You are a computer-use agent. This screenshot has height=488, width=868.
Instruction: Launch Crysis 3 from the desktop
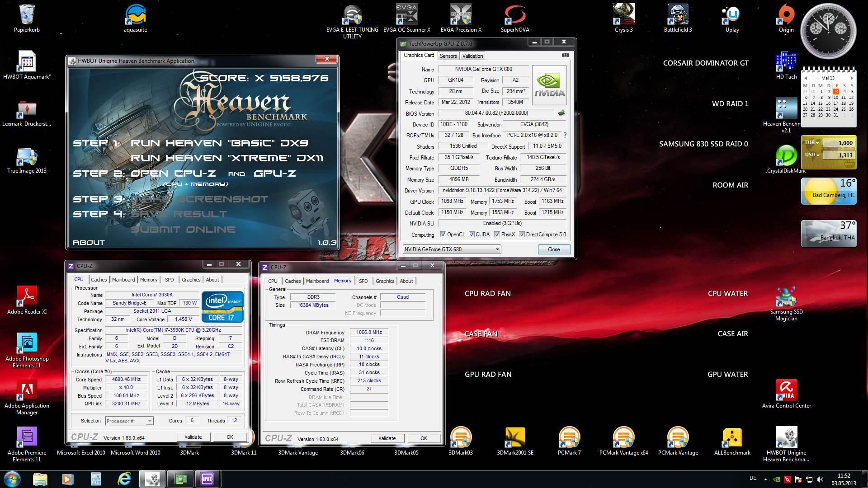point(623,18)
